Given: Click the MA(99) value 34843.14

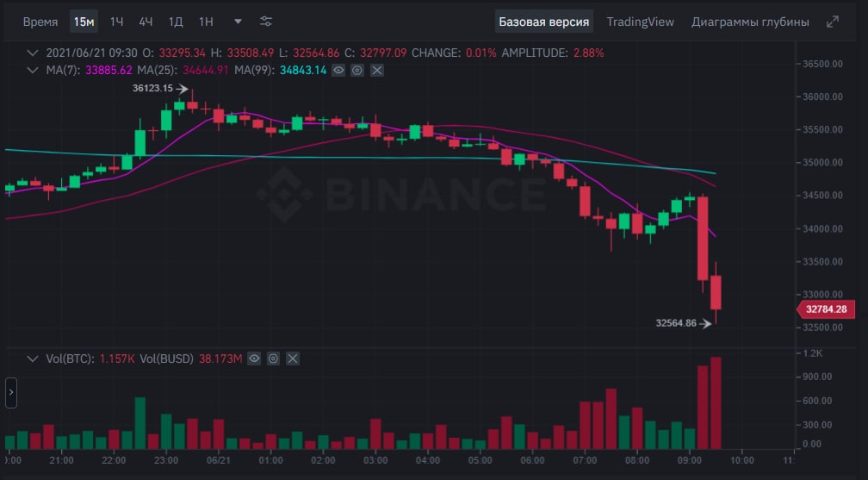Looking at the screenshot, I should tap(303, 71).
